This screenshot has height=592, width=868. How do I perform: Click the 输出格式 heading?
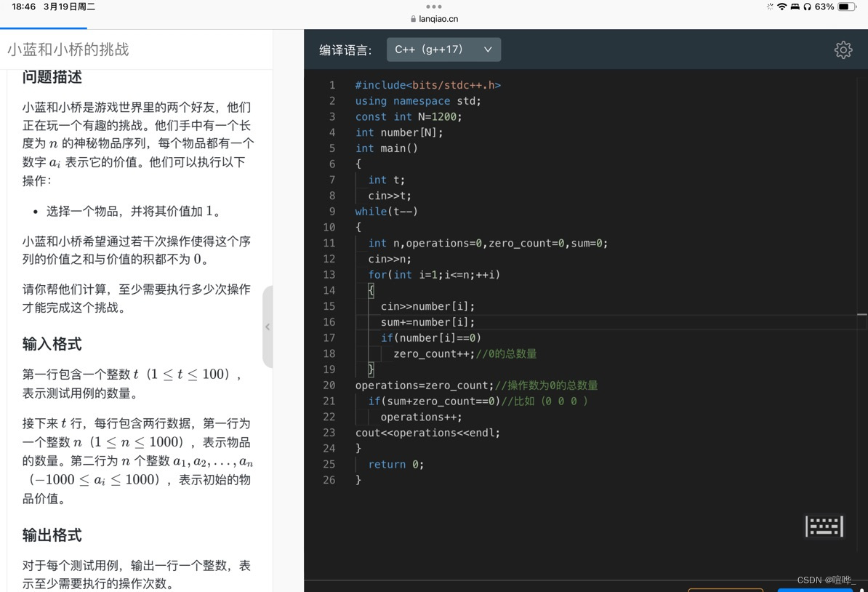[52, 535]
